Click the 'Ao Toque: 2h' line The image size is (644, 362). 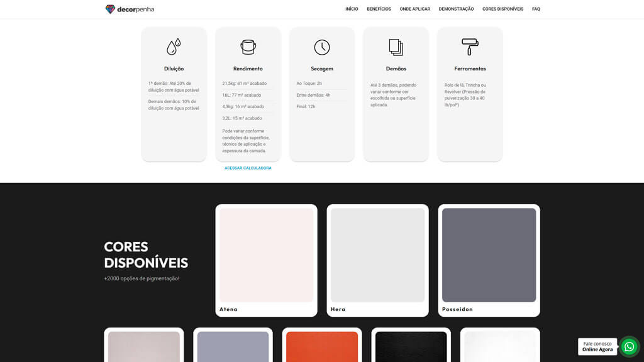(309, 84)
